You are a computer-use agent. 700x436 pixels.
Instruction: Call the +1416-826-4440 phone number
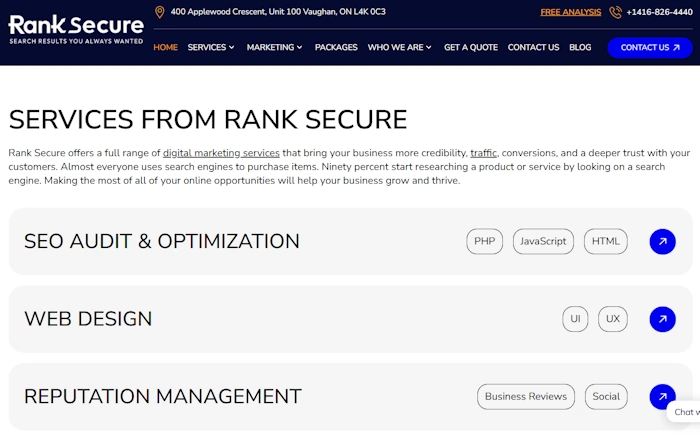(659, 12)
